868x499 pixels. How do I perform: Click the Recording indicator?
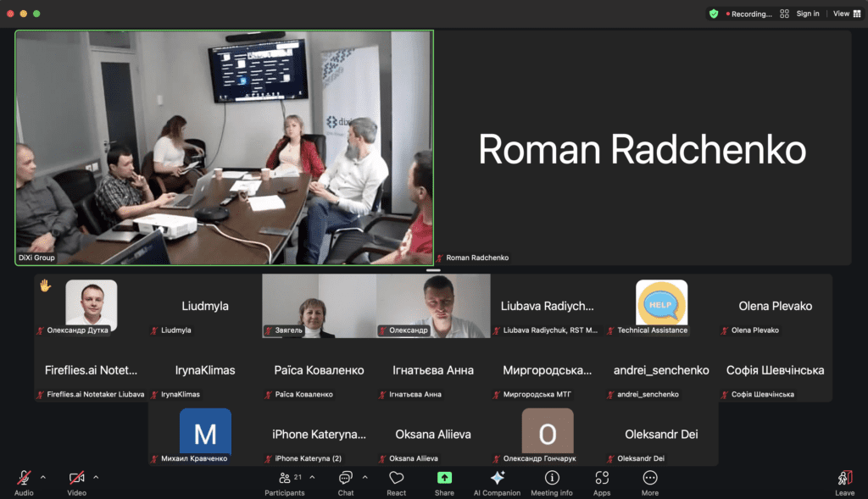(749, 14)
